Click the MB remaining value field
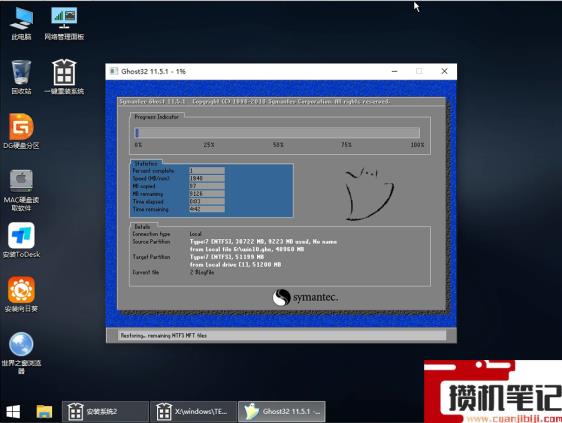562x423 pixels. 207,194
